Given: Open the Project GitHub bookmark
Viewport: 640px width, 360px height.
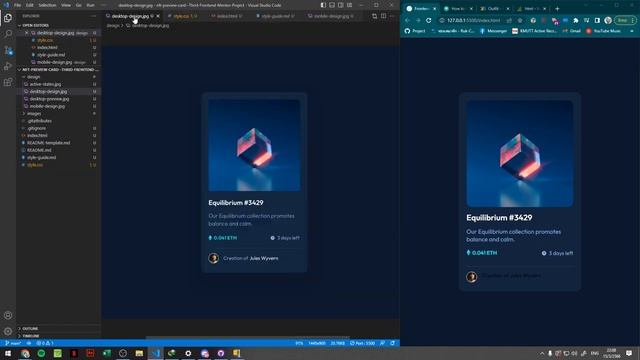Looking at the screenshot, I should 415,31.
